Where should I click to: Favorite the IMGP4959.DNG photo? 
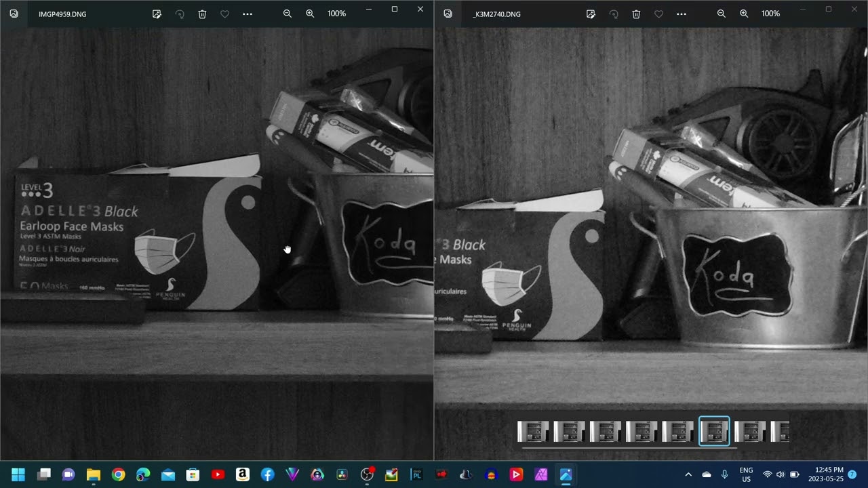tap(224, 14)
